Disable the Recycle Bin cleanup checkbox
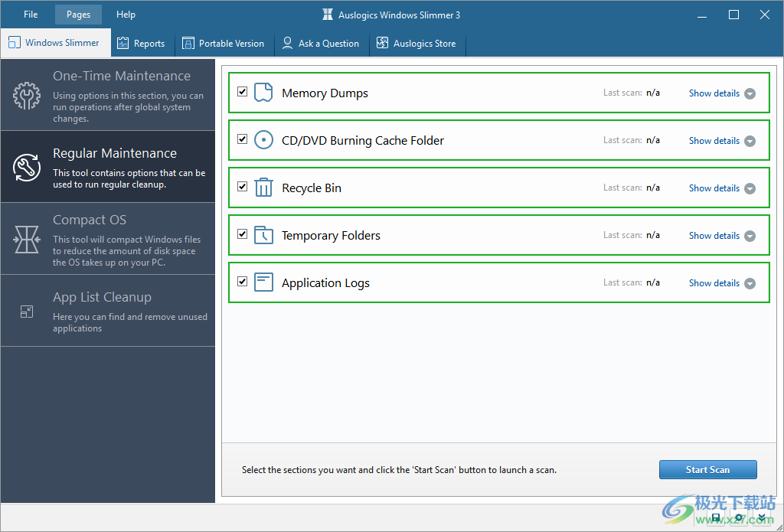This screenshot has height=532, width=784. pos(242,186)
